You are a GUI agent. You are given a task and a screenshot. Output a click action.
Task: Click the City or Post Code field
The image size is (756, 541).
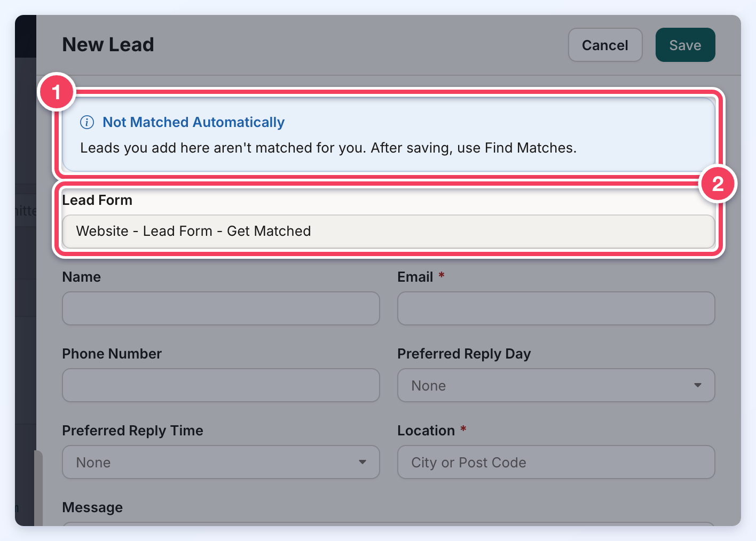(x=556, y=462)
